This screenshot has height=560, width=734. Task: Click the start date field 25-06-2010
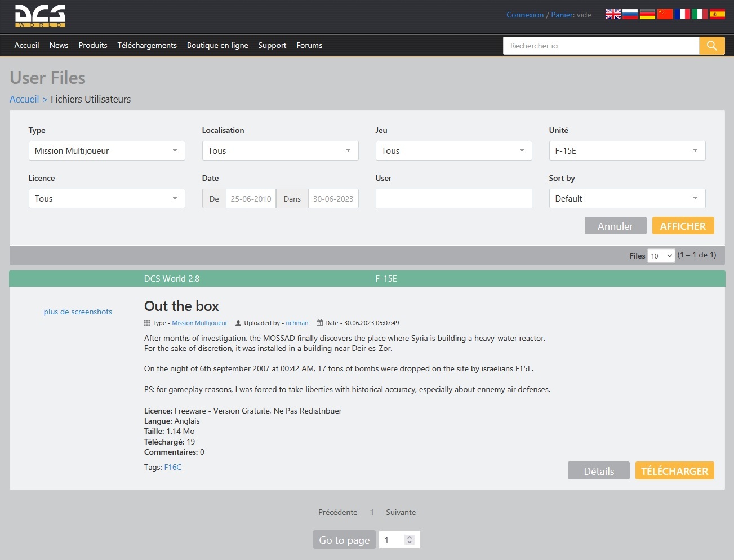(251, 199)
